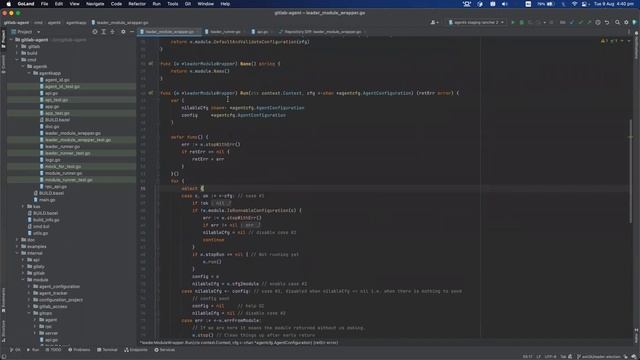Open mock_for_test.go in project tree
The width and height of the screenshot is (640, 360).
click(x=63, y=167)
